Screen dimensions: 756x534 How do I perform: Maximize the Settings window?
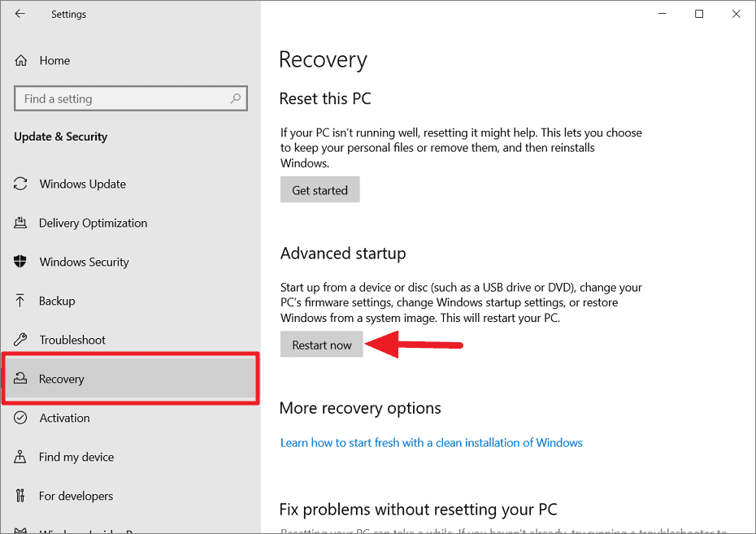point(699,14)
